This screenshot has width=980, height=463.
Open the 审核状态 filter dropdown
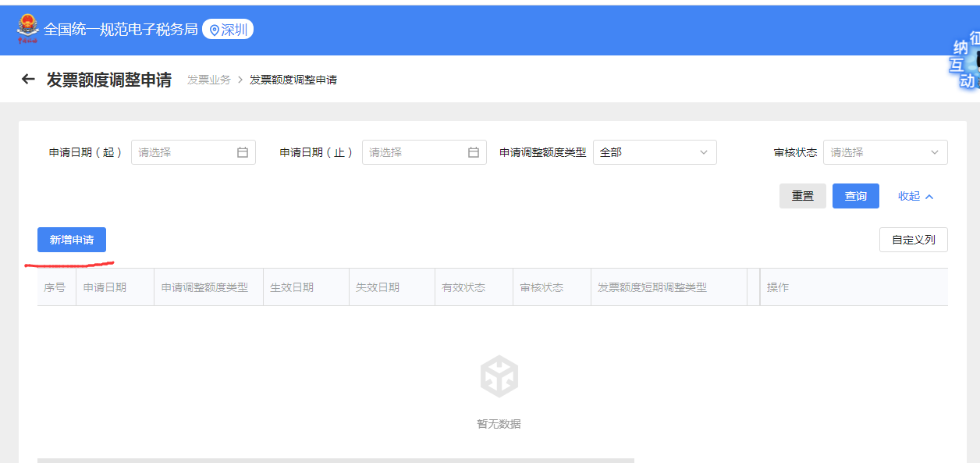(x=885, y=152)
